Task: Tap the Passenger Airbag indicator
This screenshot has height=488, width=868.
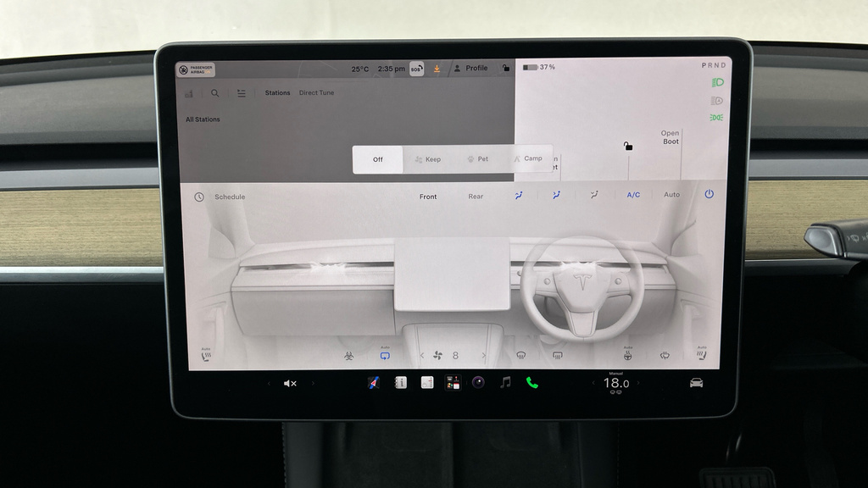Action: click(x=196, y=69)
